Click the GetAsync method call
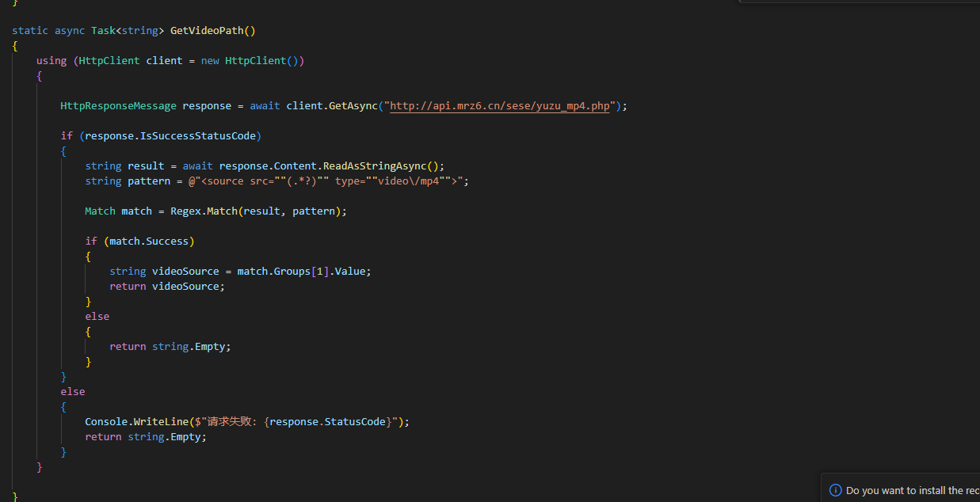 353,105
